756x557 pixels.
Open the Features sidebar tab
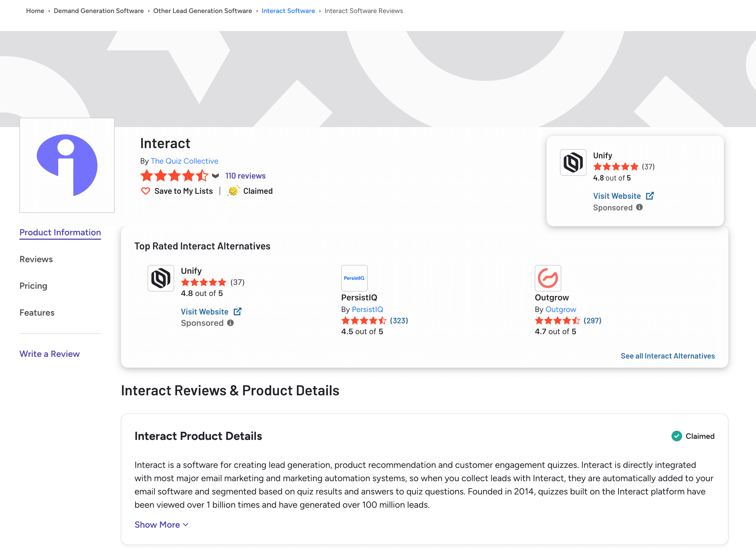37,313
